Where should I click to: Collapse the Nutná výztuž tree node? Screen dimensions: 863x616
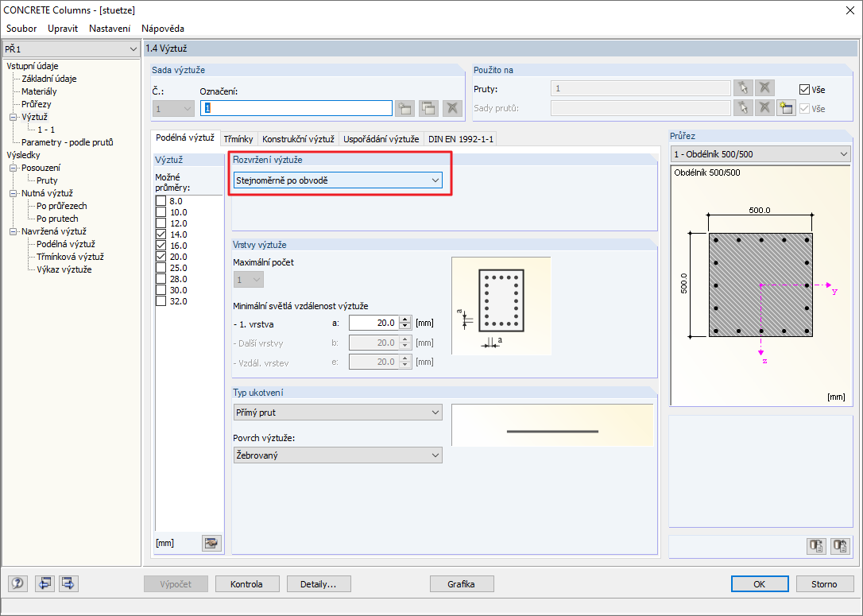pyautogui.click(x=14, y=193)
